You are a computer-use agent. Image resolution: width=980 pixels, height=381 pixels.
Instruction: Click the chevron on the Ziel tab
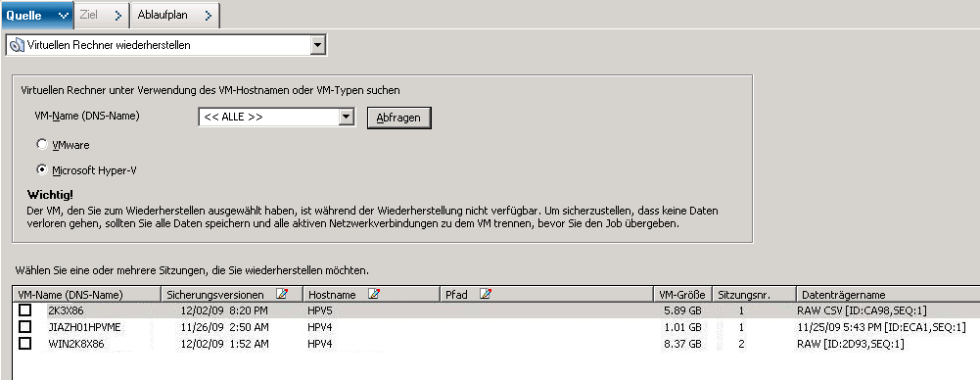click(x=118, y=17)
